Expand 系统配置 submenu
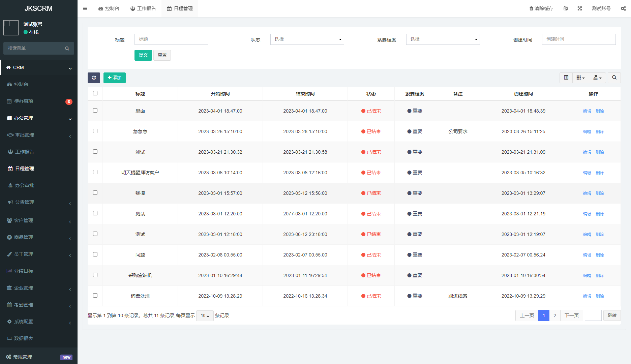This screenshot has height=364, width=631. click(39, 322)
